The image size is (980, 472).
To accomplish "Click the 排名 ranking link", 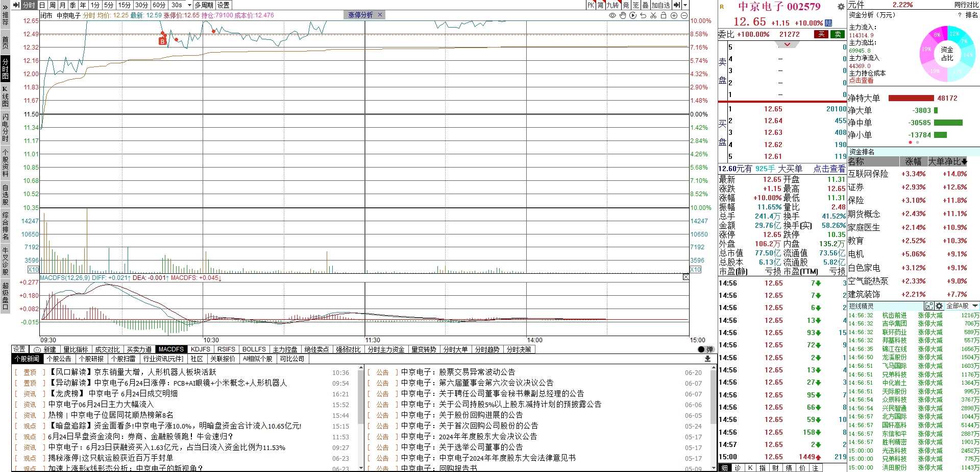I will click(x=972, y=15).
